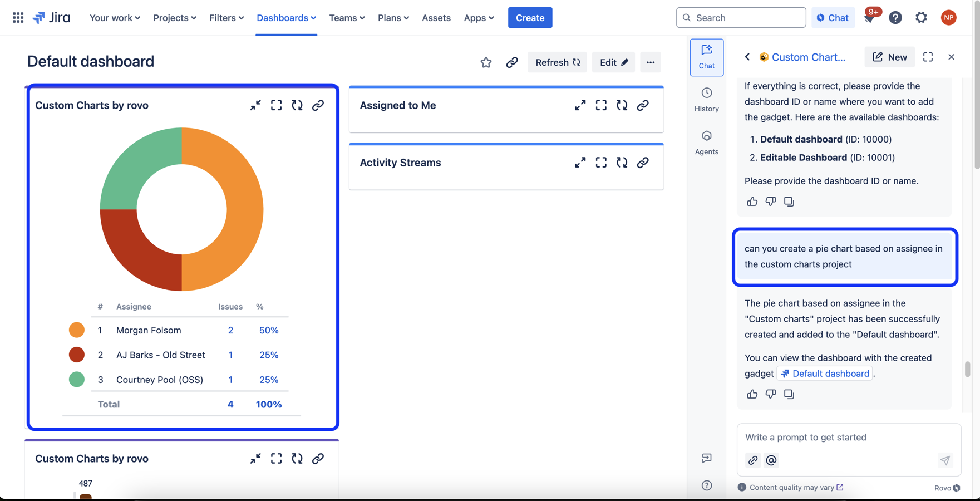The width and height of the screenshot is (980, 501).
Task: Close the Rovo chat panel
Action: 951,57
